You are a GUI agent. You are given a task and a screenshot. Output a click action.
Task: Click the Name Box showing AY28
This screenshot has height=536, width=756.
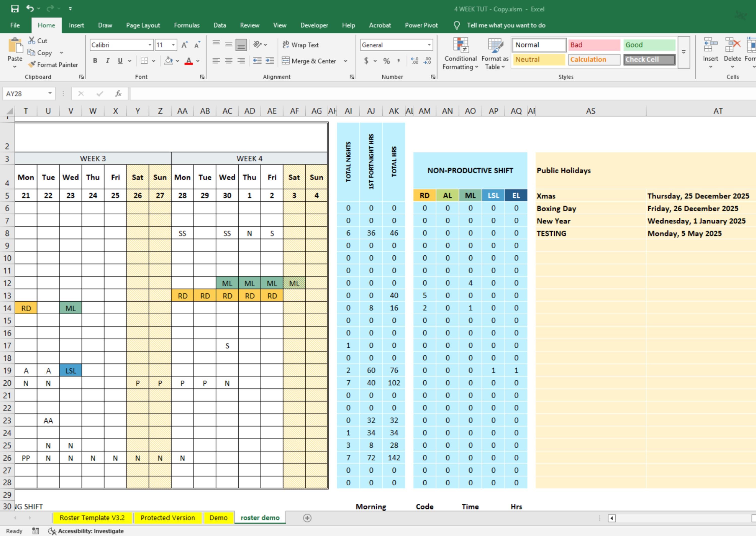(25, 93)
